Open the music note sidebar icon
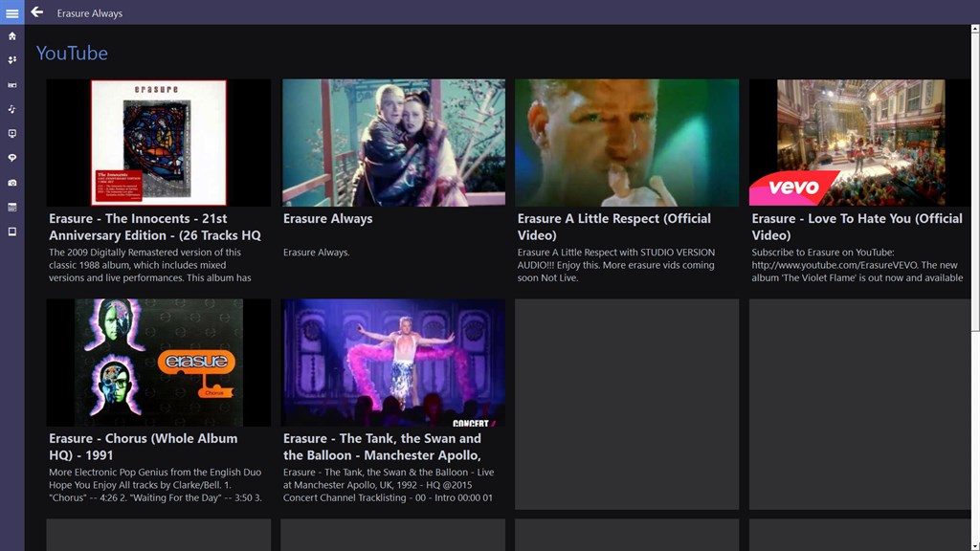 [x=11, y=109]
